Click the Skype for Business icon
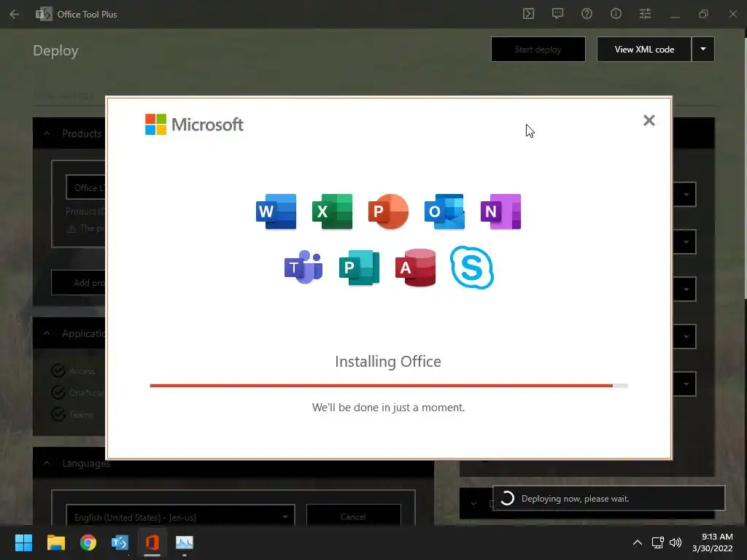The width and height of the screenshot is (747, 560). [472, 267]
